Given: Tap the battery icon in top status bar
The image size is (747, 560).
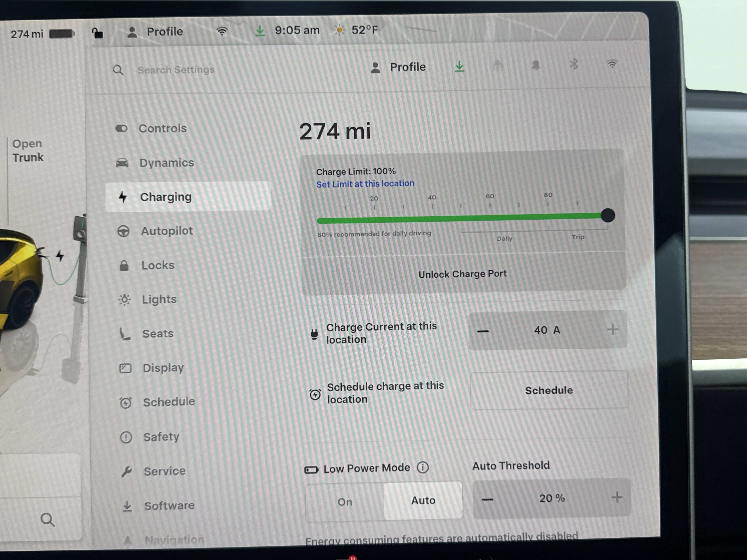Looking at the screenshot, I should pos(62,34).
